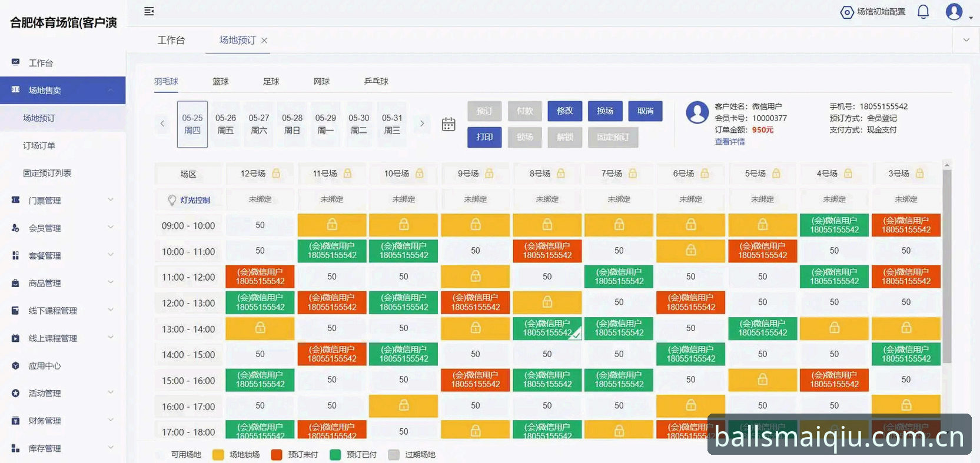This screenshot has width=980, height=463.
Task: Select date 05-31 周三
Action: click(392, 124)
